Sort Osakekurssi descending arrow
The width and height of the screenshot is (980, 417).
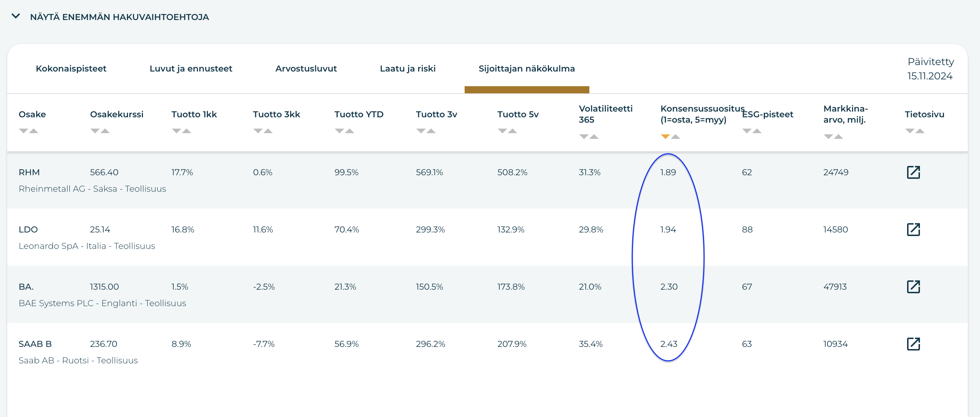pos(95,131)
